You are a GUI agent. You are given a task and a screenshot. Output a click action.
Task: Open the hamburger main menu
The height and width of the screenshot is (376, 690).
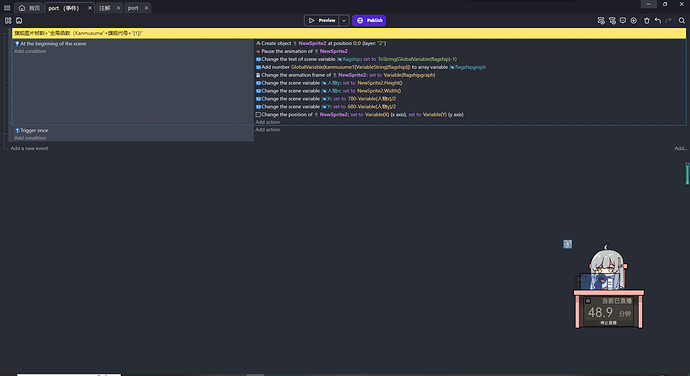tap(7, 8)
